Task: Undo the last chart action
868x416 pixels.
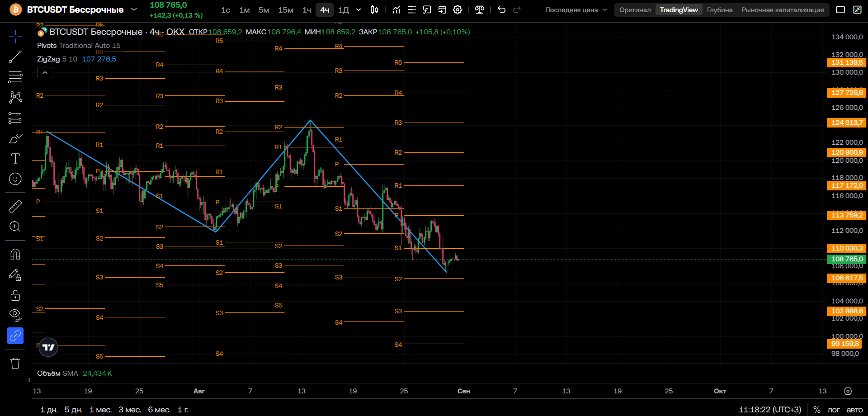Action: click(501, 10)
